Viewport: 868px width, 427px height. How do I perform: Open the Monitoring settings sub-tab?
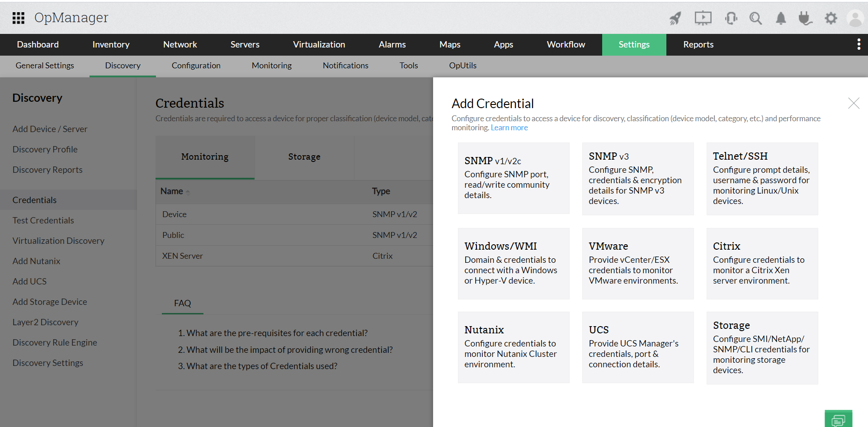pos(271,66)
